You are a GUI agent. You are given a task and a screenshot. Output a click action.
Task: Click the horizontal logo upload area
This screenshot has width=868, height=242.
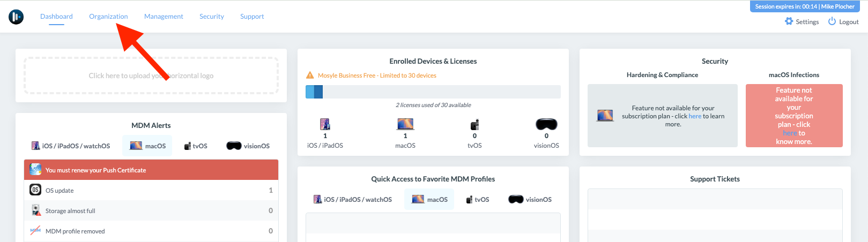coord(151,75)
